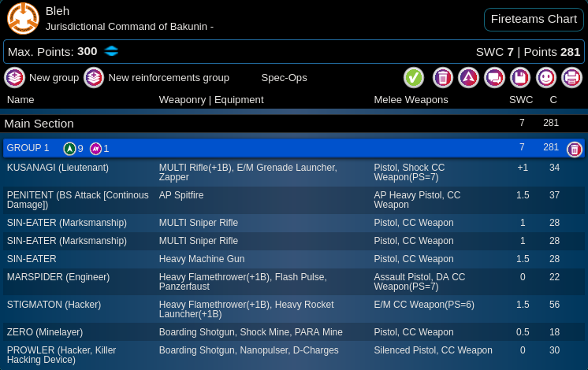Select KUSANAGI (Lieutenant) row
588x370 pixels.
click(294, 172)
